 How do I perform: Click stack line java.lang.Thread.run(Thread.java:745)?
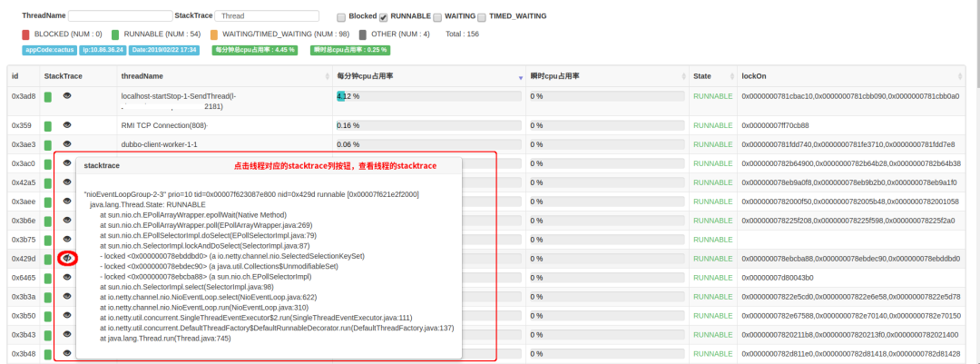pyautogui.click(x=166, y=339)
